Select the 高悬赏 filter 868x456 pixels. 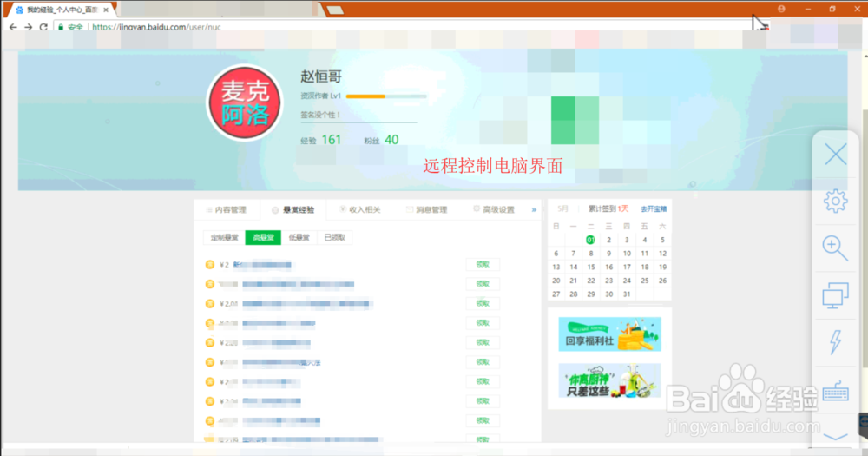click(263, 238)
